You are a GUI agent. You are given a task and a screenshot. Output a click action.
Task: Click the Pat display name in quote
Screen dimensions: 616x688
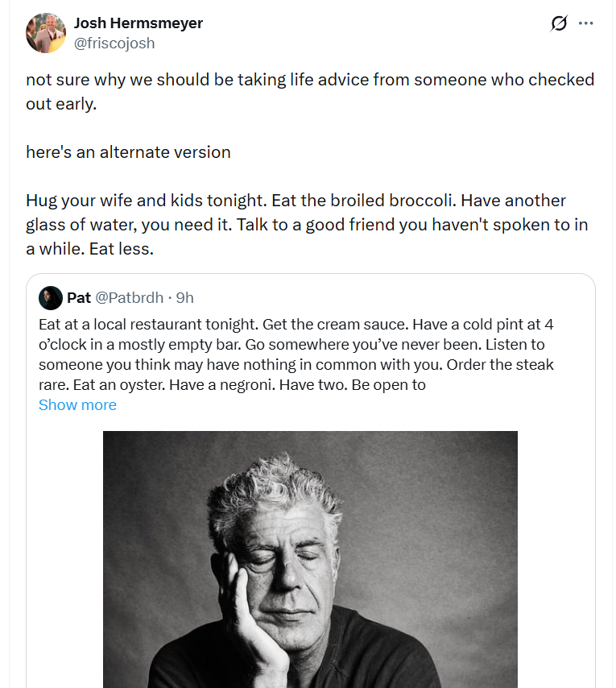79,298
